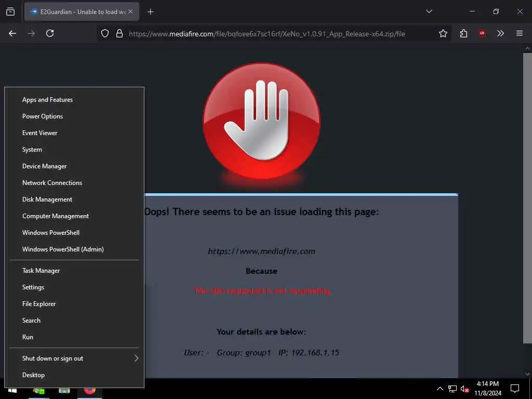The height and width of the screenshot is (399, 532).
Task: Launch Windows PowerShell (non-admin)
Action: point(74,233)
